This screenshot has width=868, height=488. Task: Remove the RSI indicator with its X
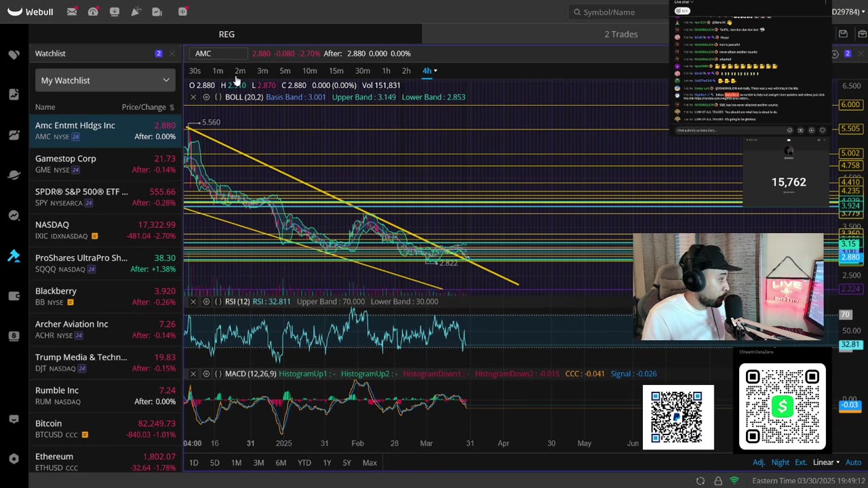click(x=193, y=301)
